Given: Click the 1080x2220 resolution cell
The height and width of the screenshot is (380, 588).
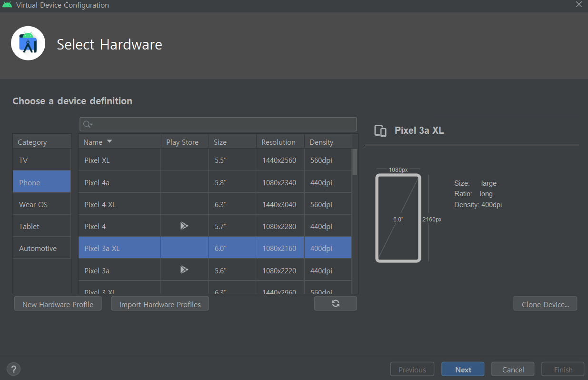Looking at the screenshot, I should coord(279,270).
